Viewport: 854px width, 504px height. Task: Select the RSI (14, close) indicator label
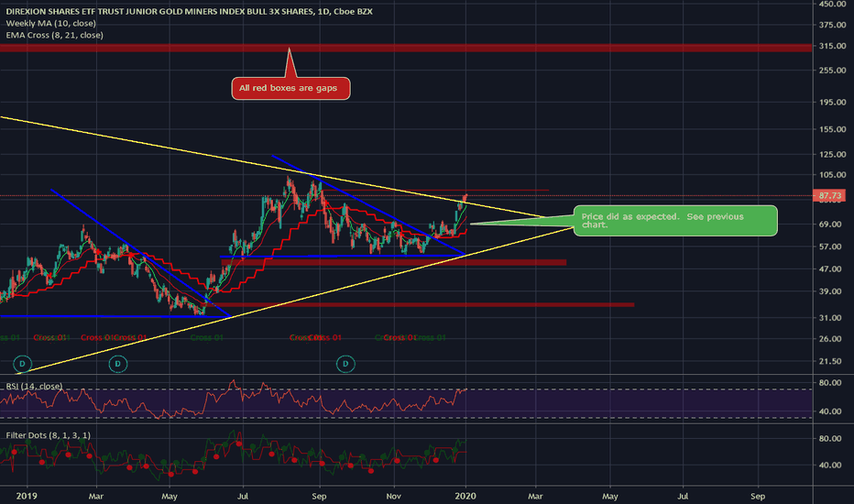[x=34, y=387]
